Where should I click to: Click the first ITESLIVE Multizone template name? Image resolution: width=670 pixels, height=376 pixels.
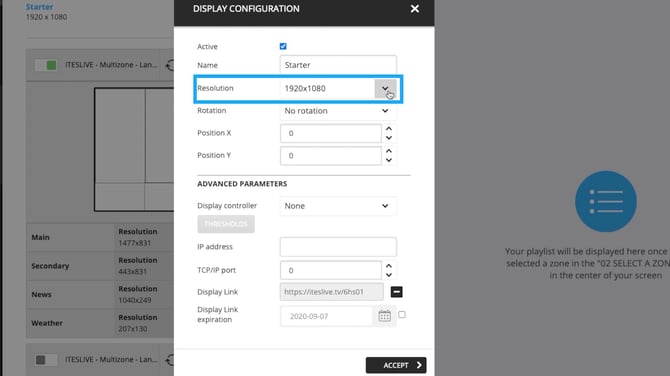pyautogui.click(x=111, y=65)
